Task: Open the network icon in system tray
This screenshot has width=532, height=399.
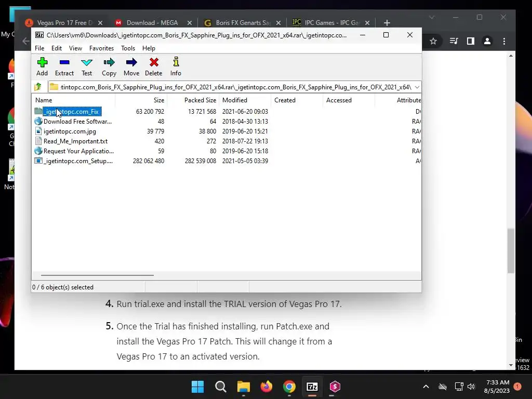Action: pyautogui.click(x=459, y=387)
